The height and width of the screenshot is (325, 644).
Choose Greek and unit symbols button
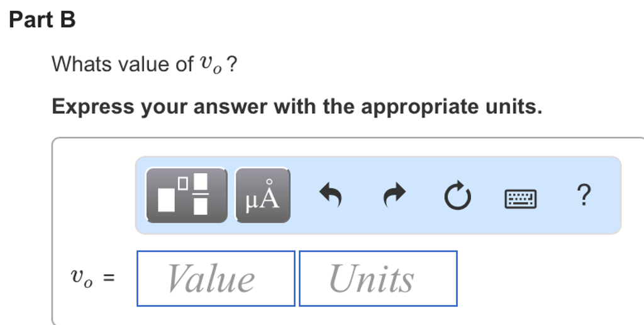[263, 195]
